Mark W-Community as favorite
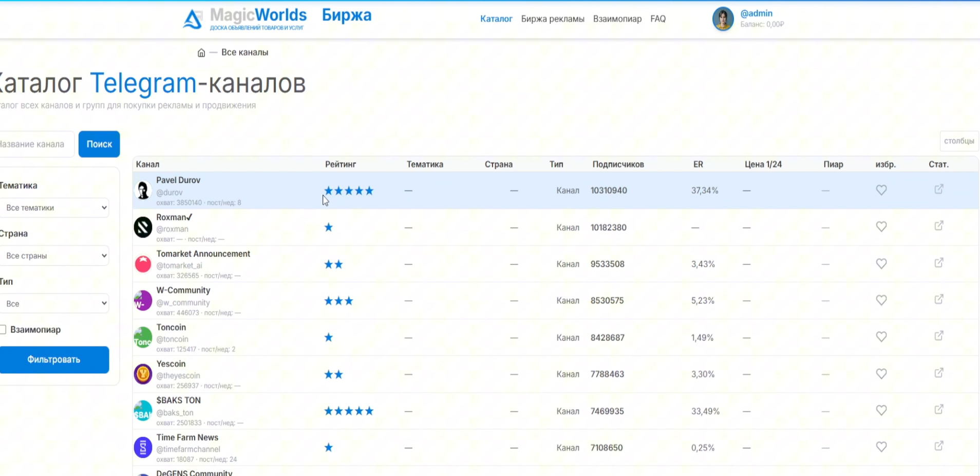The height and width of the screenshot is (476, 980). [881, 300]
